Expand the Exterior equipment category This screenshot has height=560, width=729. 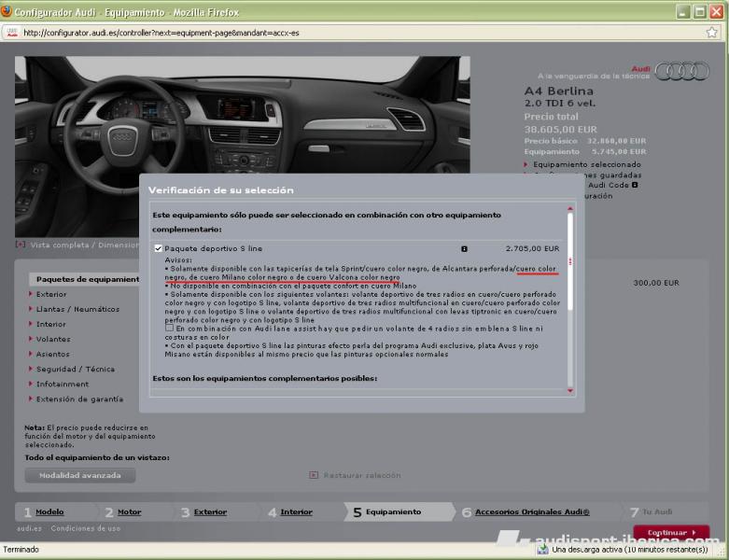tap(51, 294)
